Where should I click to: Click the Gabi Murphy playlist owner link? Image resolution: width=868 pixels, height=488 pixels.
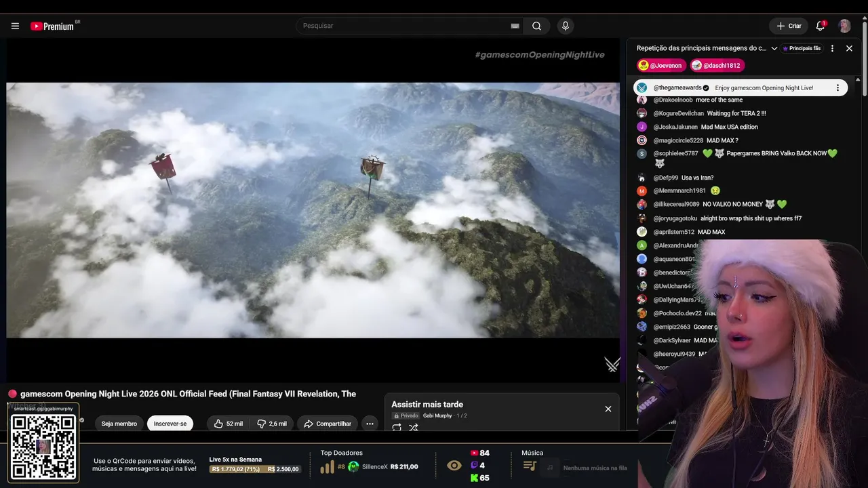pos(437,415)
